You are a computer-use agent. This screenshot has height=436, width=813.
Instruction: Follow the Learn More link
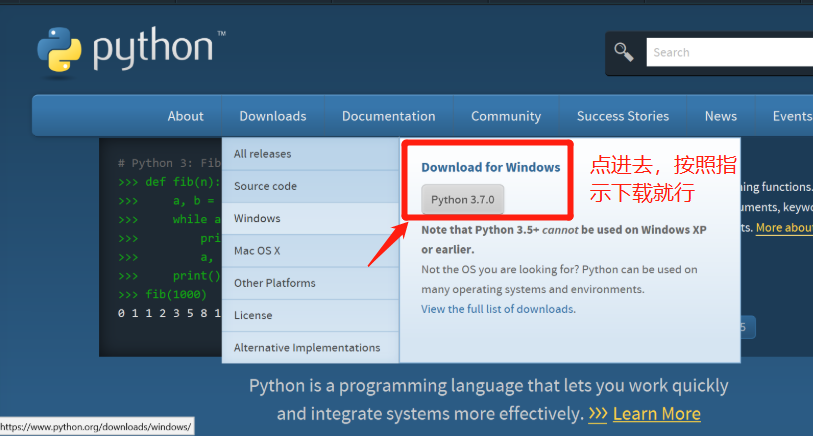click(x=656, y=414)
